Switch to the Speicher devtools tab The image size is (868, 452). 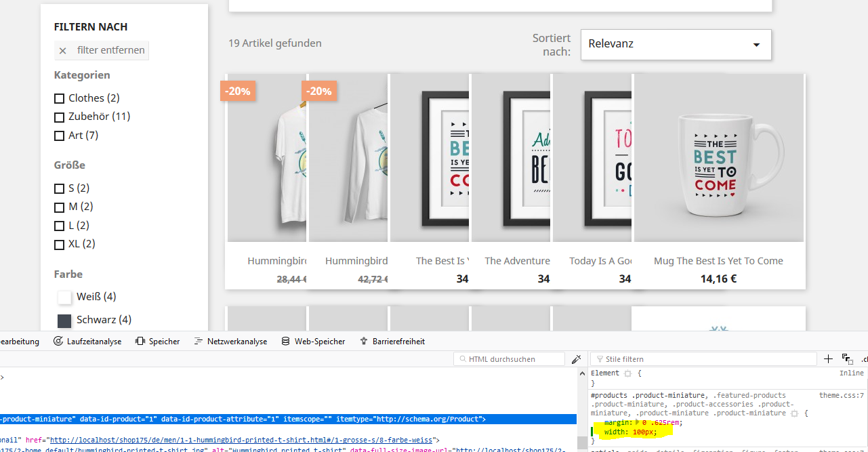click(158, 342)
